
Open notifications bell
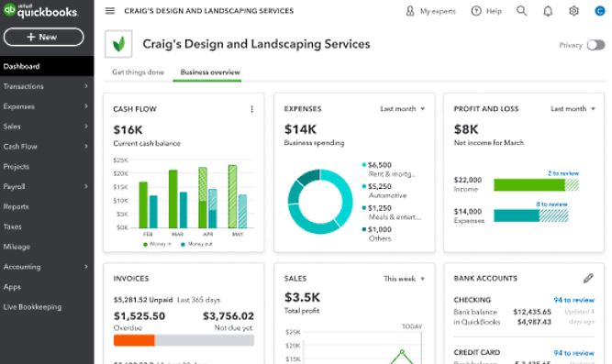click(548, 11)
